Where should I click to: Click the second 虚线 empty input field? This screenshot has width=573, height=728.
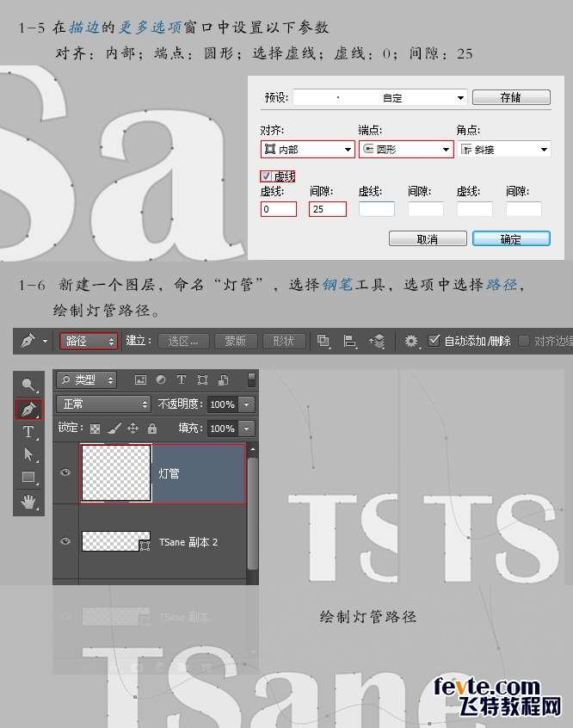[x=377, y=209]
